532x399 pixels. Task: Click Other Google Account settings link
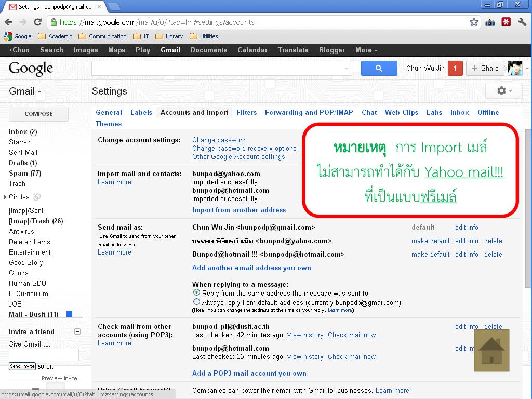click(x=238, y=157)
